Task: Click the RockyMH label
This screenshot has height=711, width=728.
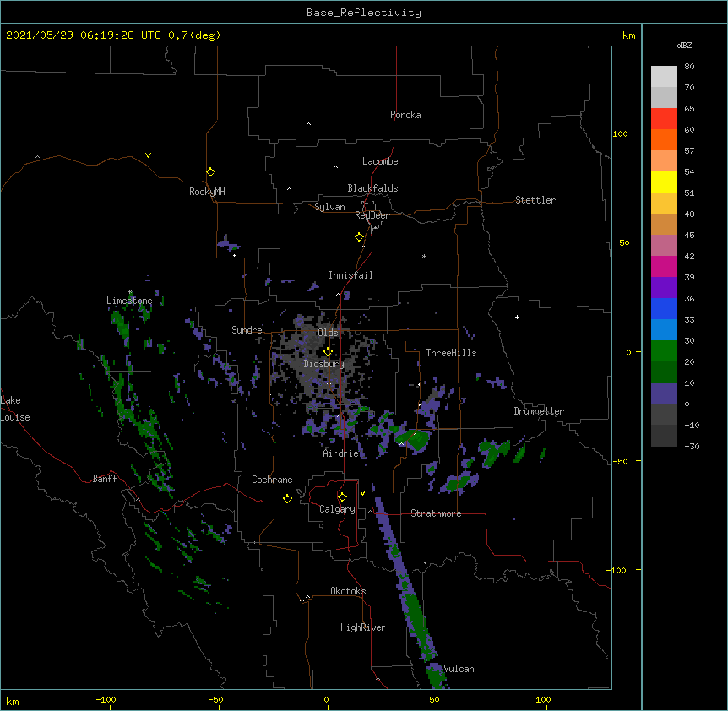Action: pyautogui.click(x=207, y=192)
